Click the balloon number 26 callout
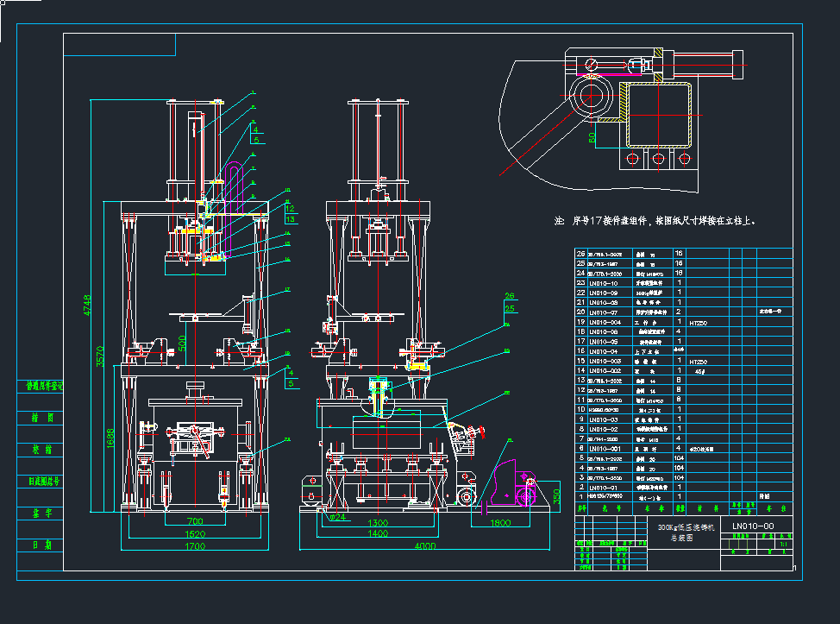This screenshot has width=840, height=624. (x=509, y=296)
